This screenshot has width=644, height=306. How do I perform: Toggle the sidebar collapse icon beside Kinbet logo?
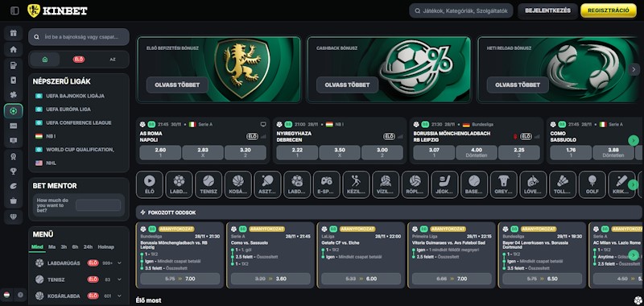coord(14,10)
